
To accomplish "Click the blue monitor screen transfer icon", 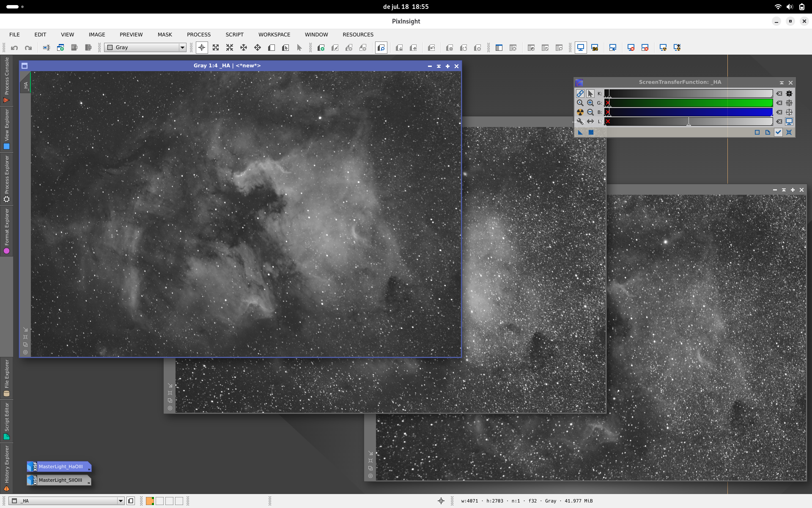I will [x=581, y=48].
